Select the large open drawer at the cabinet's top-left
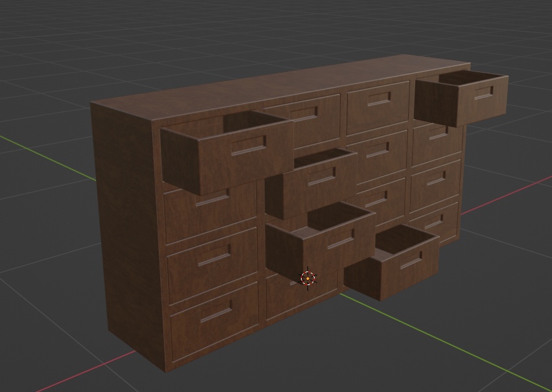This screenshot has width=552, height=392. [227, 152]
